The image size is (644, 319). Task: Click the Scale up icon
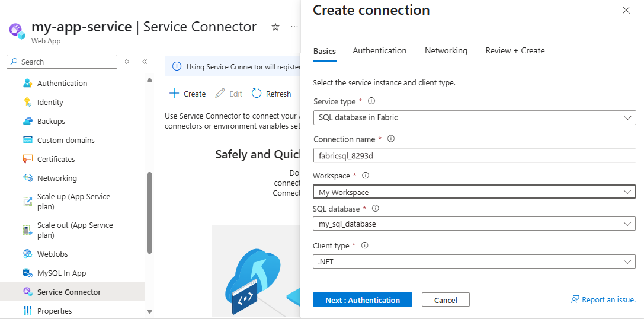tap(27, 202)
